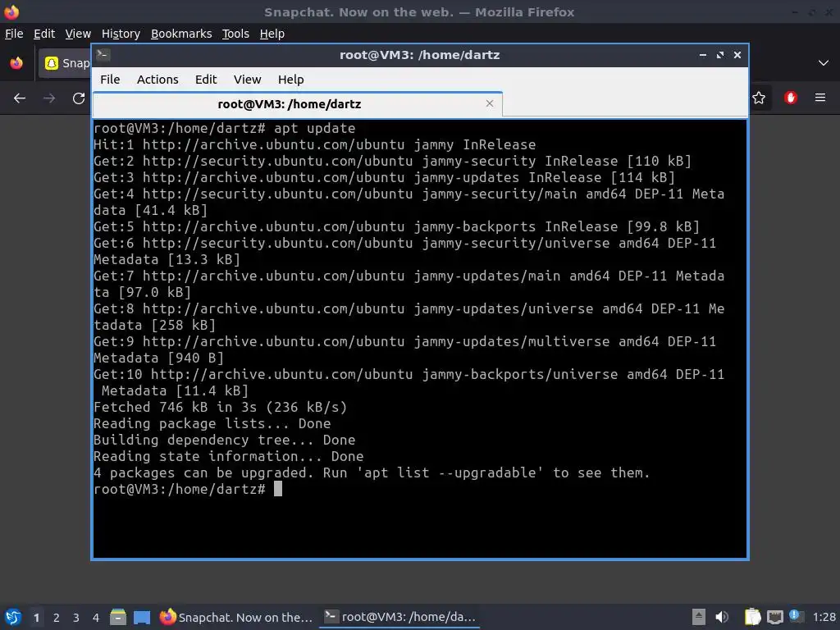Open Firefox Edit menu
The width and height of the screenshot is (840, 630).
tap(44, 34)
